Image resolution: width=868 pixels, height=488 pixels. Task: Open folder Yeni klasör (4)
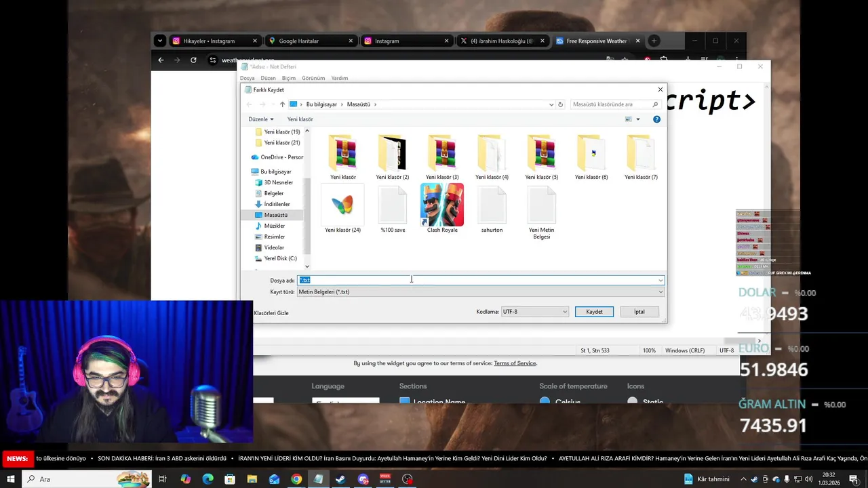pyautogui.click(x=492, y=157)
